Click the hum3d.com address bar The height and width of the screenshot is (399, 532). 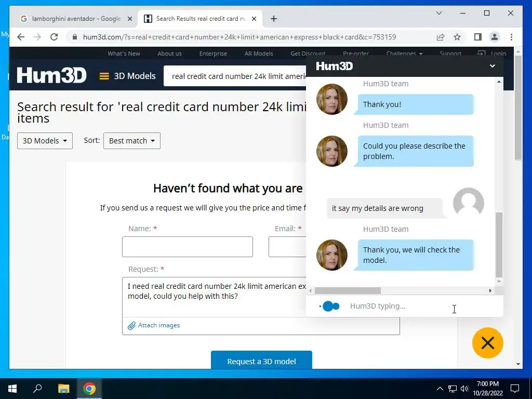pos(239,37)
